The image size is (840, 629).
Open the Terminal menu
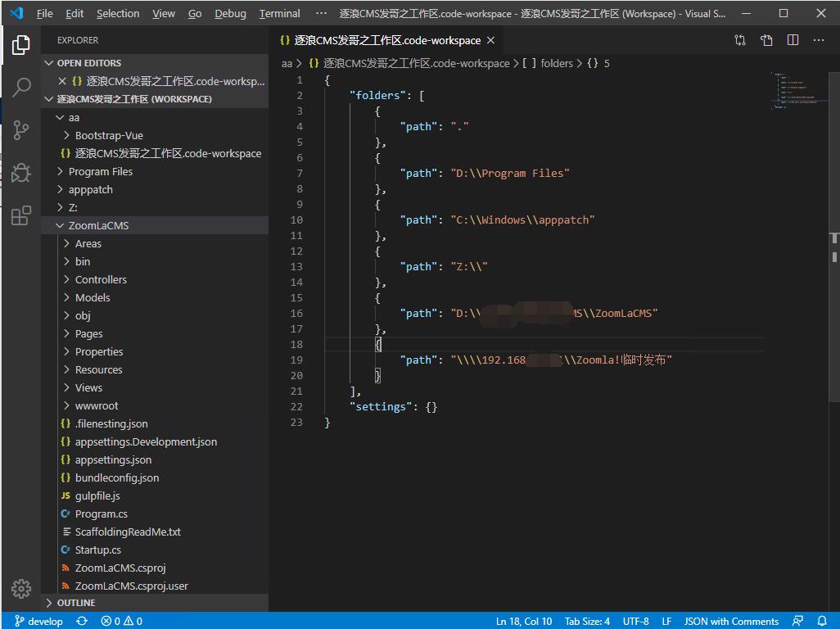(x=279, y=13)
